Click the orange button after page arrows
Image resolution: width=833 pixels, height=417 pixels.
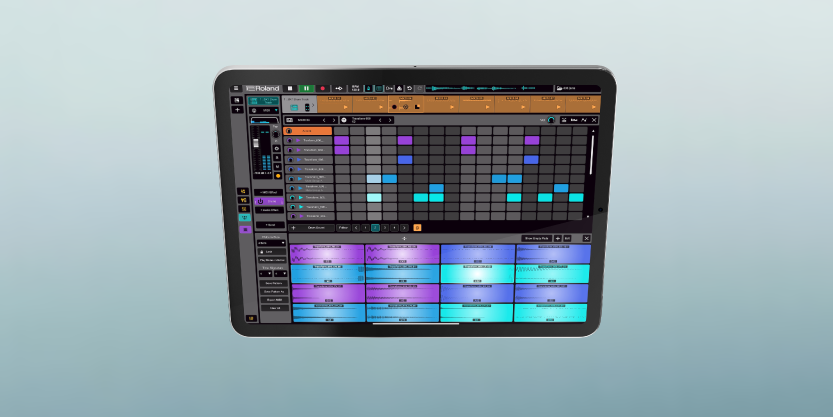pyautogui.click(x=417, y=228)
